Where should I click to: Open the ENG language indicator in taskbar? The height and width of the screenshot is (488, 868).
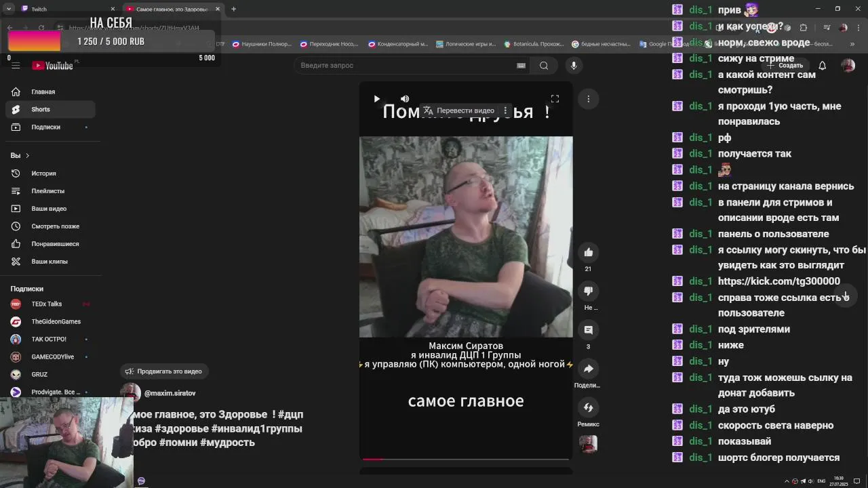821,481
